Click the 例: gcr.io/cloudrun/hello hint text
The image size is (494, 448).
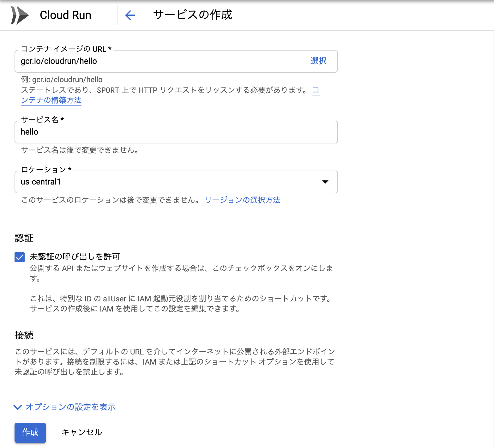(62, 80)
